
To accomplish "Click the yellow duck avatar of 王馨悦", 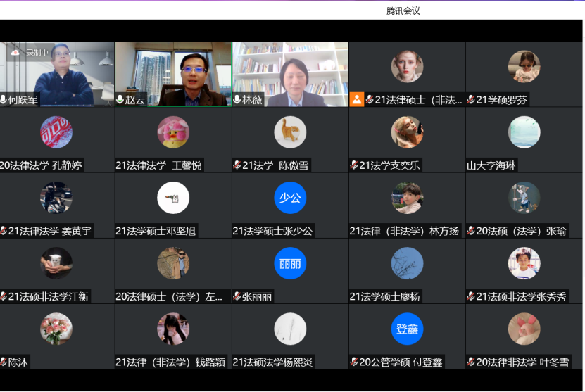I will click(173, 132).
